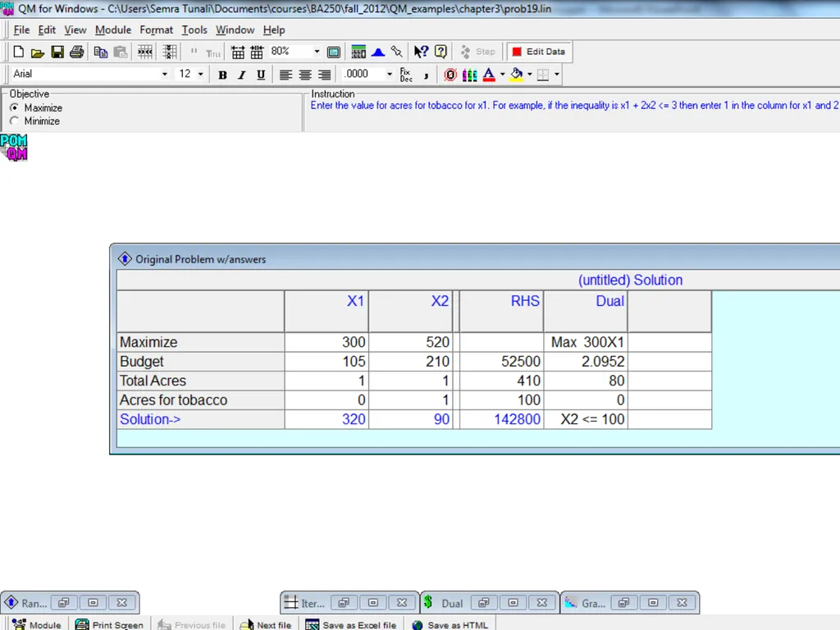The image size is (840, 630).
Task: Click the solution value 142800
Action: pos(501,419)
